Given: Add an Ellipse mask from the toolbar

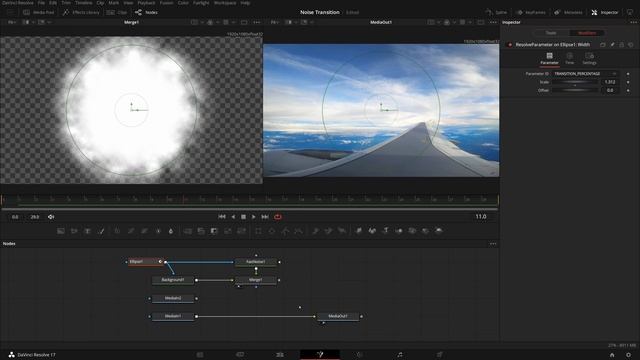Looking at the screenshot, I should [x=272, y=231].
